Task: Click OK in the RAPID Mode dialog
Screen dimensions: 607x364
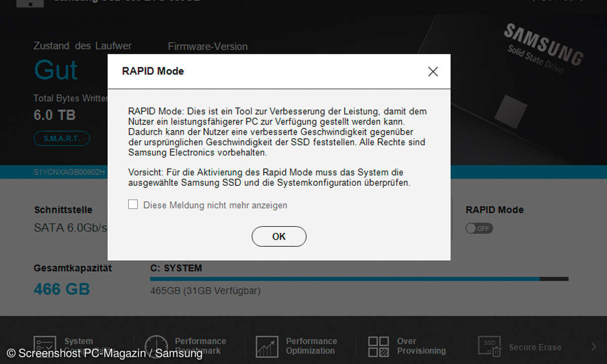Action: point(279,237)
